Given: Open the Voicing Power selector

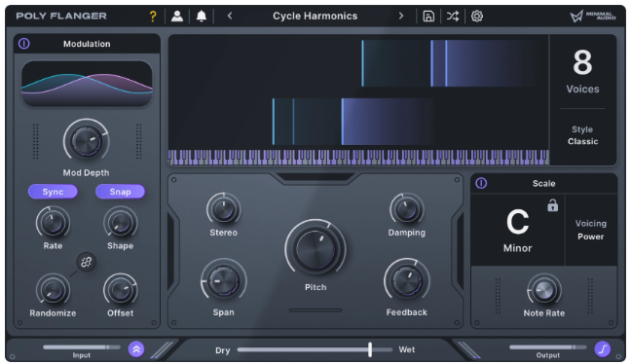Looking at the screenshot, I should tap(591, 230).
